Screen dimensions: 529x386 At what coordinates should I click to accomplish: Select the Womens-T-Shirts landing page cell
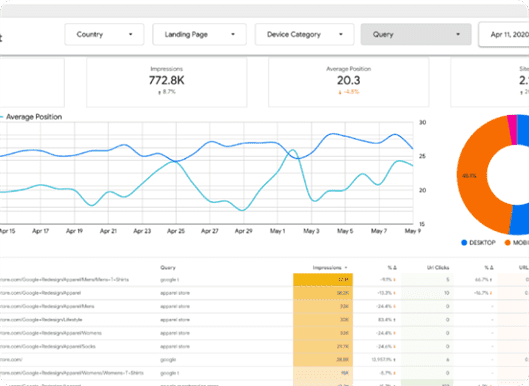click(x=72, y=373)
